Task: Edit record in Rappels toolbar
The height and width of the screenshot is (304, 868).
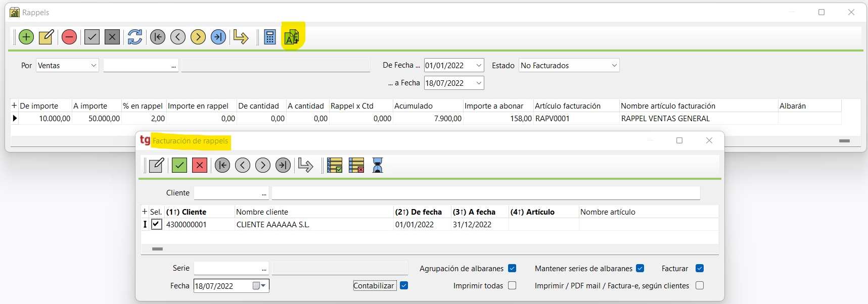Action: (x=47, y=37)
